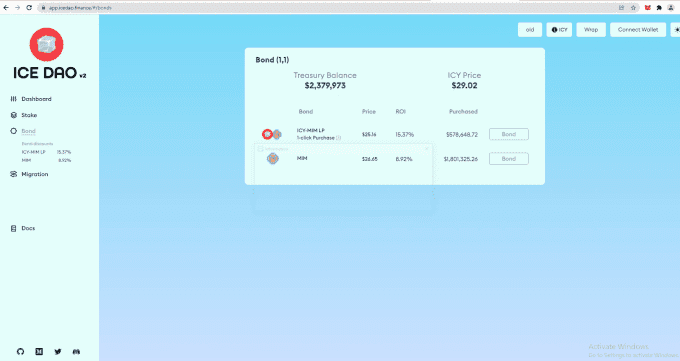Open the Discord link icon
This screenshot has height=361, width=680.
[76, 351]
